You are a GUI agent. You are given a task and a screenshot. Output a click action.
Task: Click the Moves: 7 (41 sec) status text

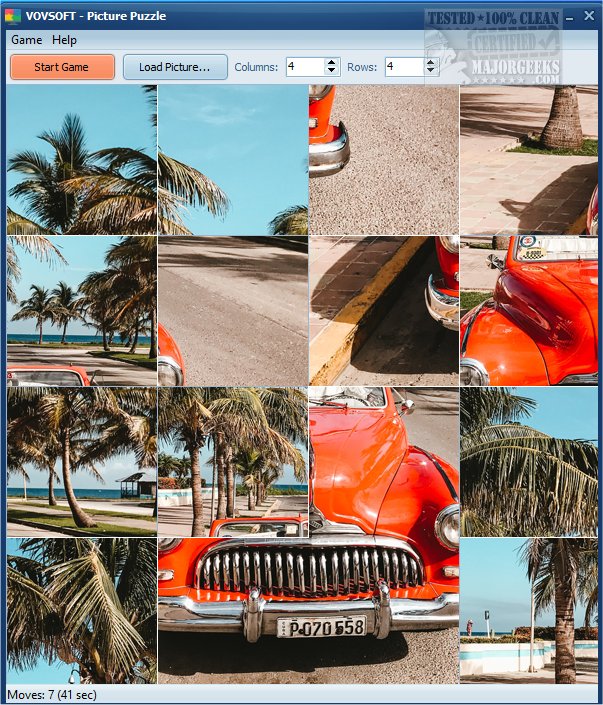coord(52,695)
